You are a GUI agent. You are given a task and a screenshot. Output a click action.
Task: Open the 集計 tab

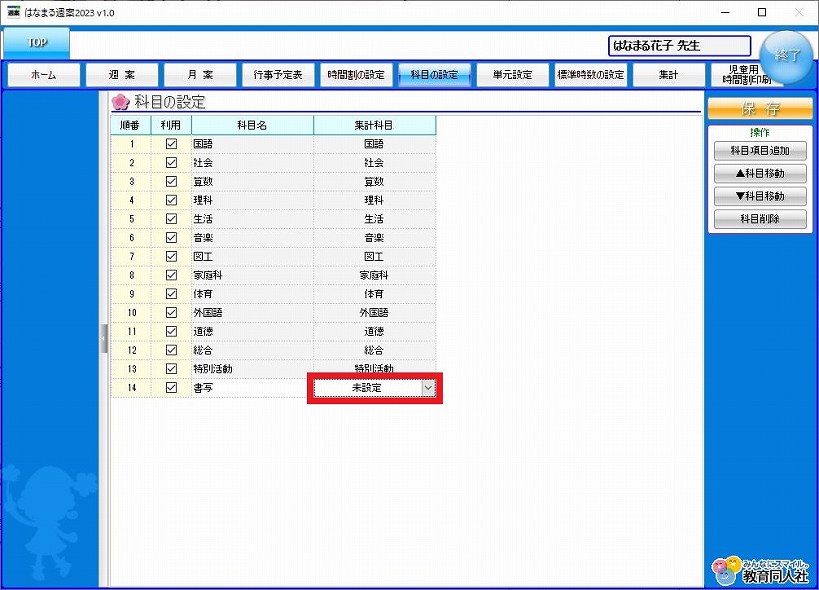[669, 75]
